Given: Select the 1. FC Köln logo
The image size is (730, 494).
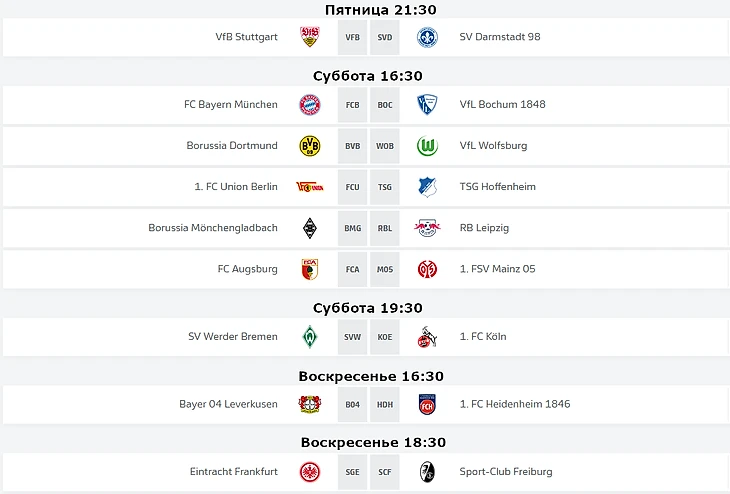Looking at the screenshot, I should [428, 337].
